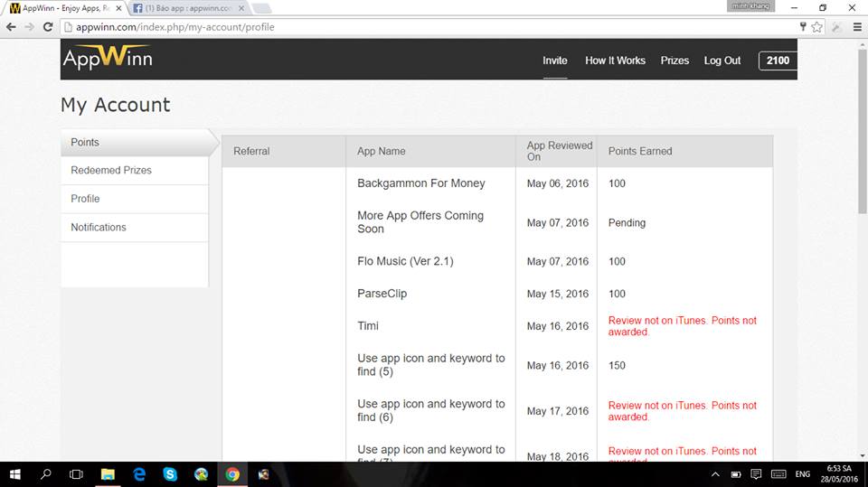Switch to the Facebook Báo app tab
The image size is (868, 487).
188,8
